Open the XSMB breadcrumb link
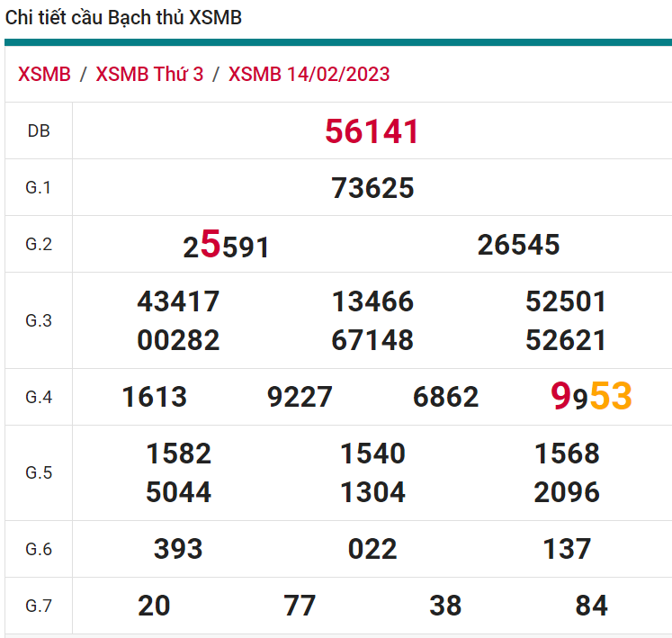 pyautogui.click(x=44, y=74)
